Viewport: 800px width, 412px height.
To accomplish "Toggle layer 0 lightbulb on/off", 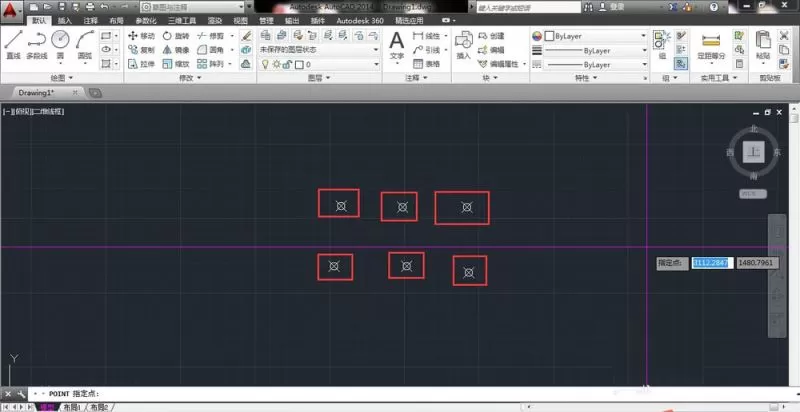I will coord(265,65).
